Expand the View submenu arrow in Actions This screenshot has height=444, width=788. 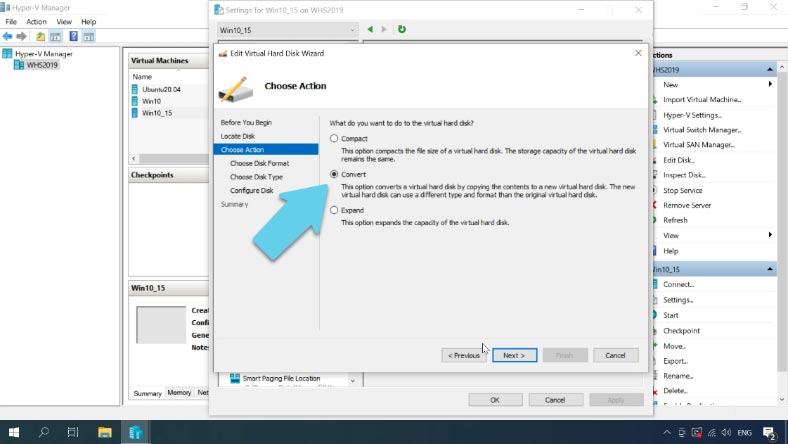(770, 235)
